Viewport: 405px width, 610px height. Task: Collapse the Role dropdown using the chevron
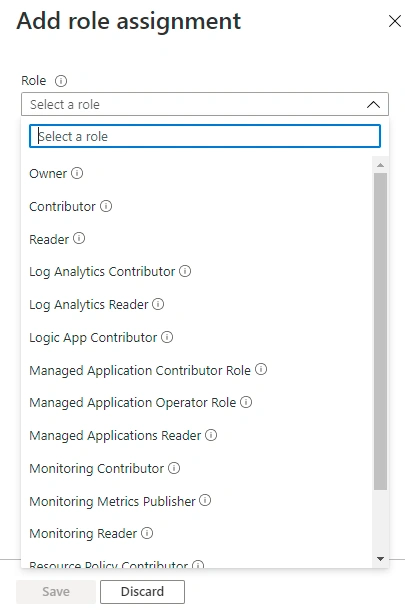point(373,104)
